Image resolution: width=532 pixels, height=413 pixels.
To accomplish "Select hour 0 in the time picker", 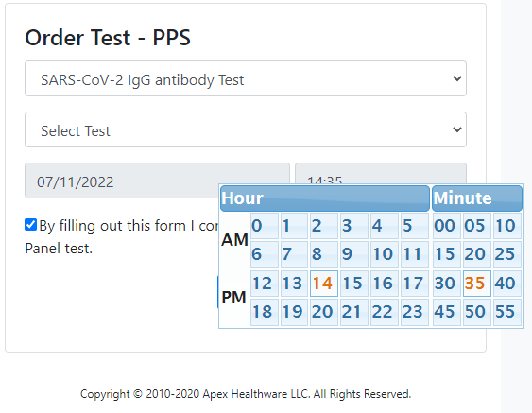I will (x=265, y=226).
